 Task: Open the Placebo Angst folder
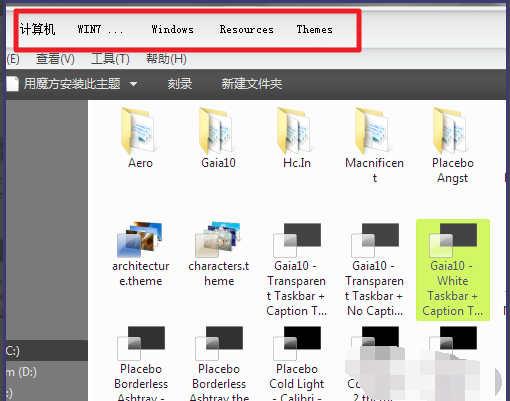[x=452, y=145]
